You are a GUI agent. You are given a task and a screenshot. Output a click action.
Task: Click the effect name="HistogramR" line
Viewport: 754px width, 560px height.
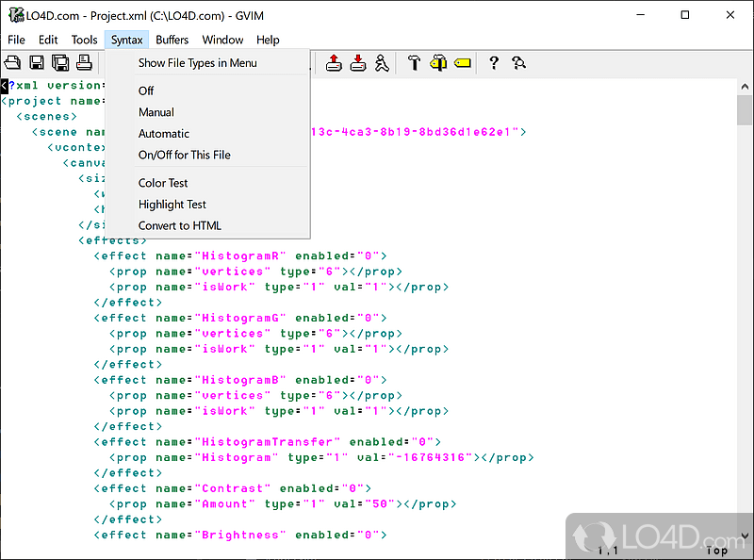[x=240, y=255]
